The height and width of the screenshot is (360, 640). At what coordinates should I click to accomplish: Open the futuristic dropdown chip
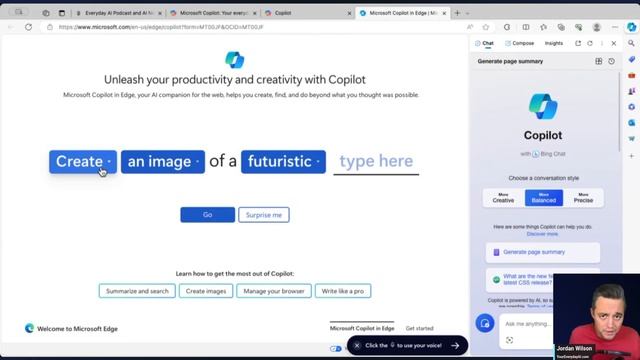283,162
